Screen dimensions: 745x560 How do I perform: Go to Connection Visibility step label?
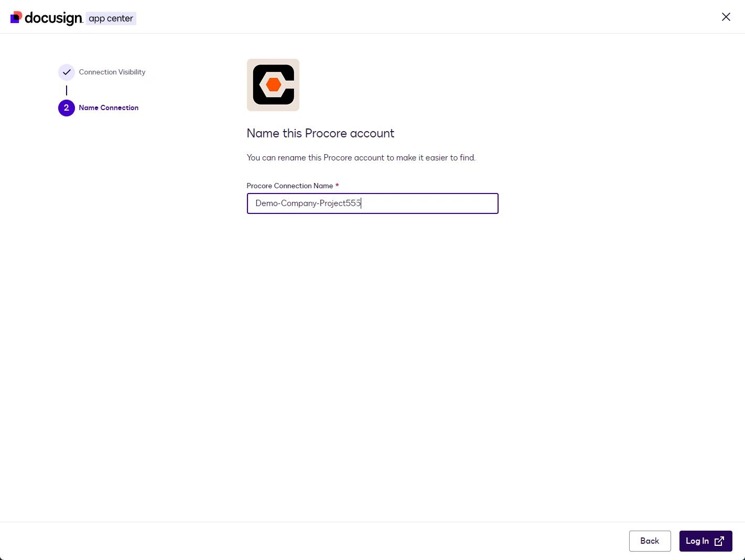(x=112, y=72)
